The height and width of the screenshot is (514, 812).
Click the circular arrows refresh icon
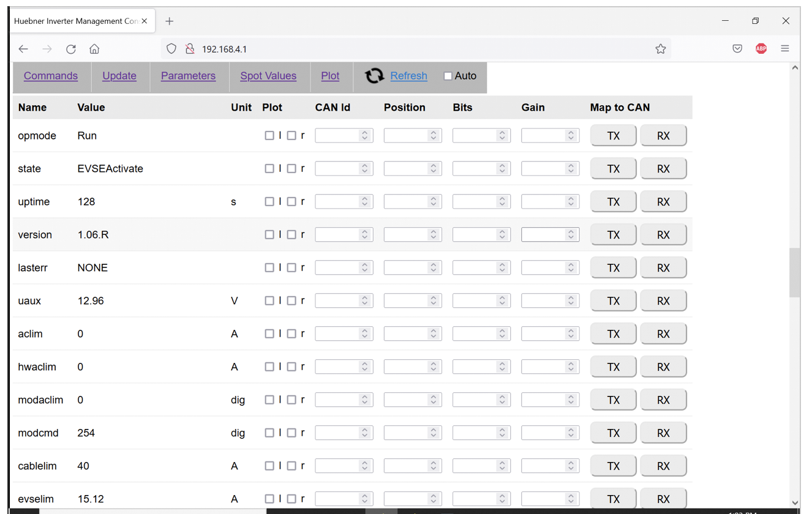coord(374,76)
